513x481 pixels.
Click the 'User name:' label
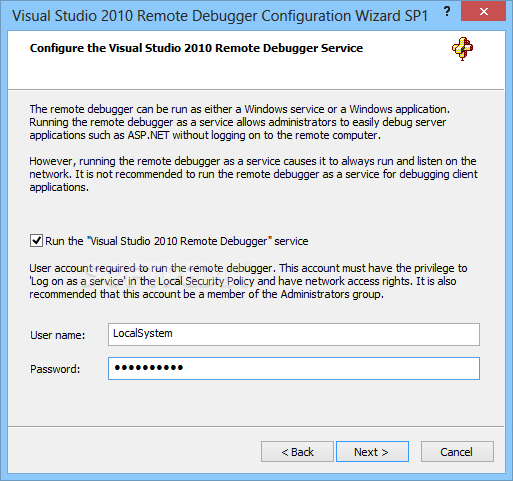pyautogui.click(x=58, y=335)
